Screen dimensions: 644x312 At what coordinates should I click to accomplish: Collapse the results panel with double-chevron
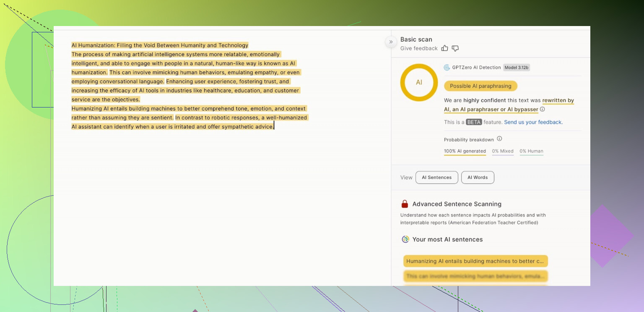point(391,42)
